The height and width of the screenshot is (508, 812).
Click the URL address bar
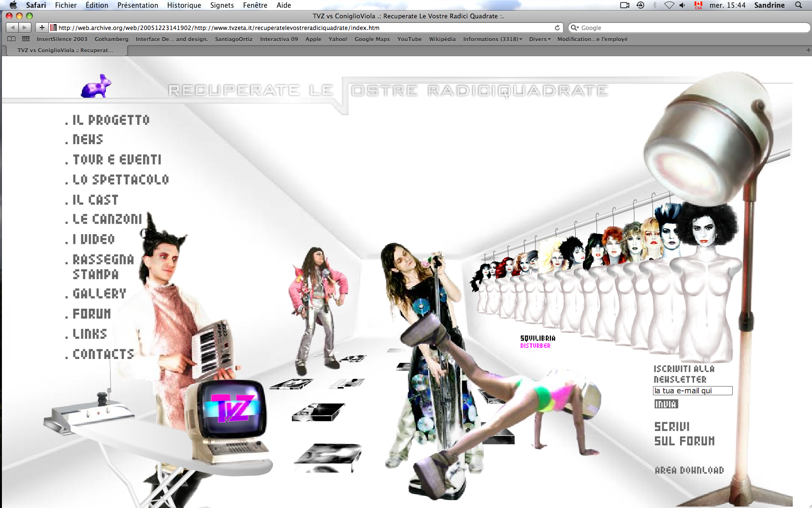click(x=306, y=28)
